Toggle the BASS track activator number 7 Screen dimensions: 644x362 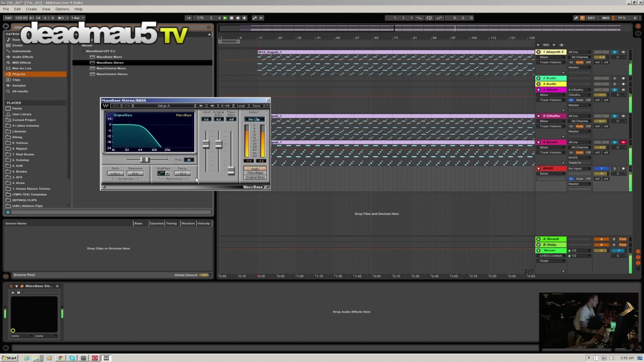[602, 168]
